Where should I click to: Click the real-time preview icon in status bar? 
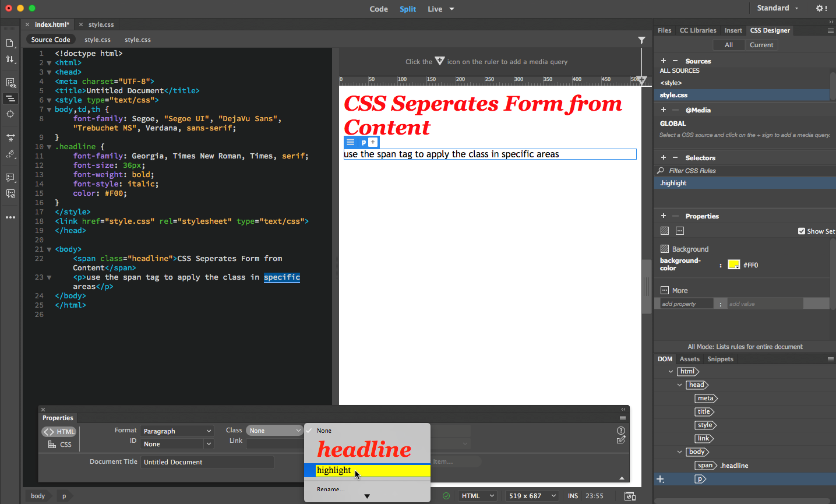630,496
